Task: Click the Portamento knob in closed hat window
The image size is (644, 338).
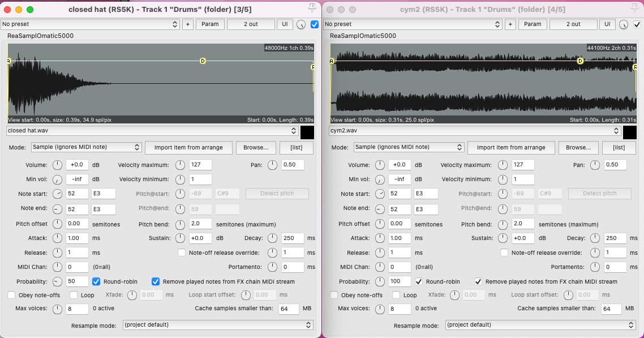Action: click(273, 267)
